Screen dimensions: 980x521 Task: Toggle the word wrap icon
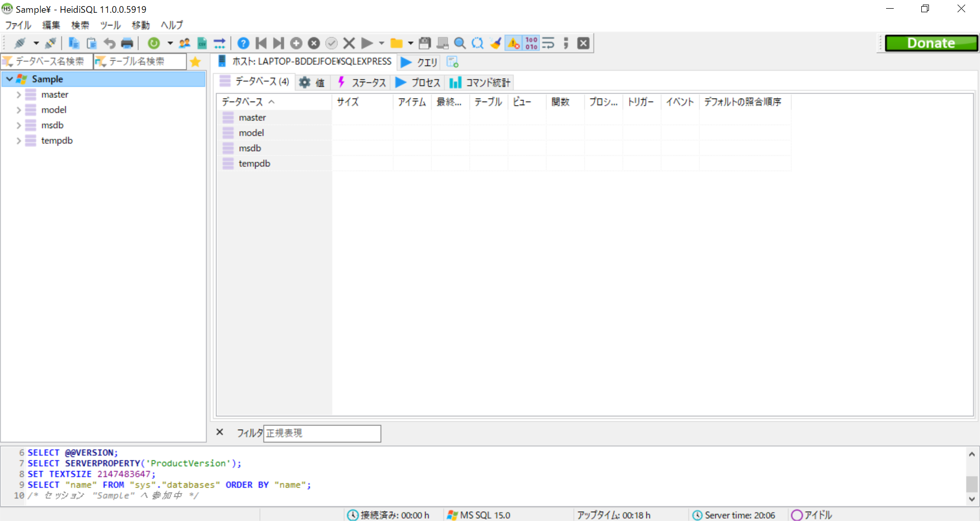(548, 43)
